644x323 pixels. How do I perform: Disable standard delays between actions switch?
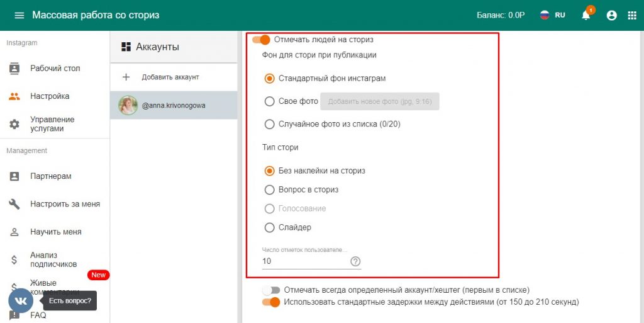click(271, 302)
